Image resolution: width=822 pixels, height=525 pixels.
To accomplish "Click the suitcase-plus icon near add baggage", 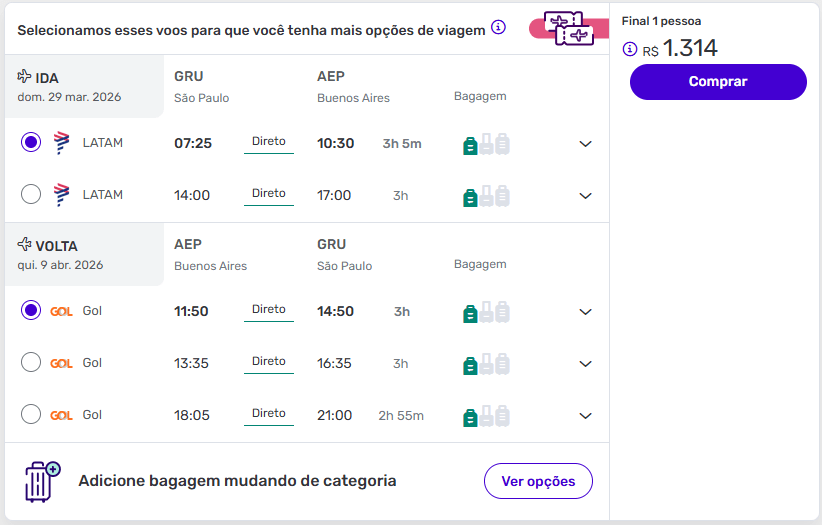I will (x=41, y=481).
